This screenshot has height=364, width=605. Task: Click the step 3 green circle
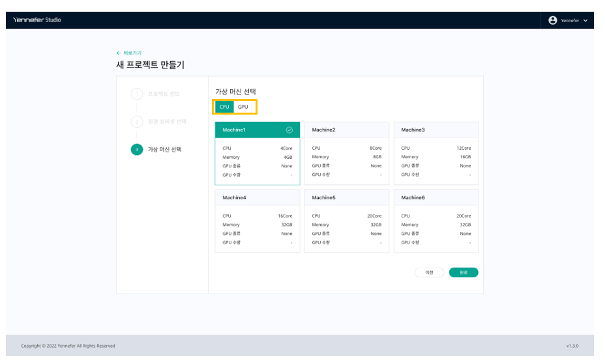137,150
